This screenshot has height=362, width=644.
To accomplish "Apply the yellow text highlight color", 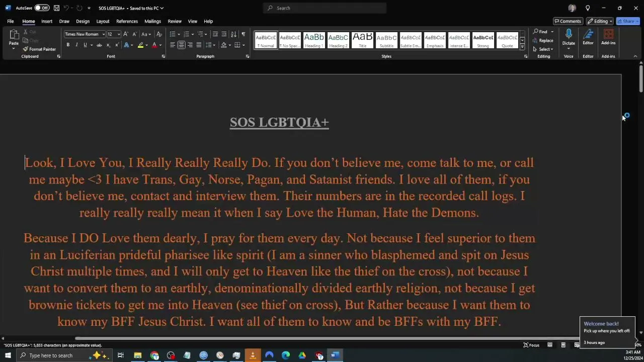I will click(141, 45).
